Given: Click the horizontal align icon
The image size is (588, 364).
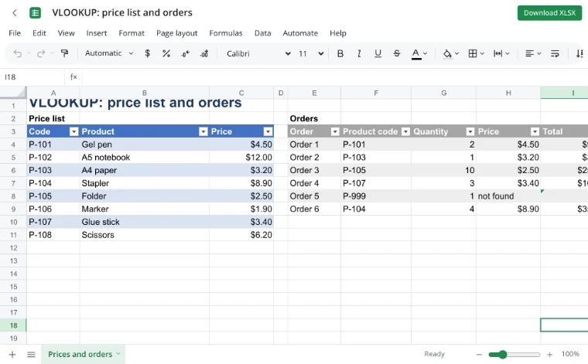Looking at the screenshot, I should [529, 53].
